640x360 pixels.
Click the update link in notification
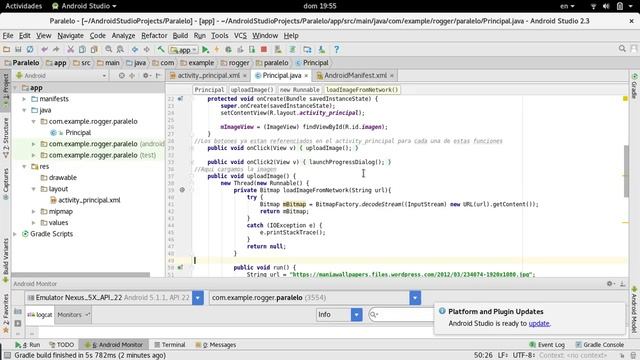[x=539, y=324]
